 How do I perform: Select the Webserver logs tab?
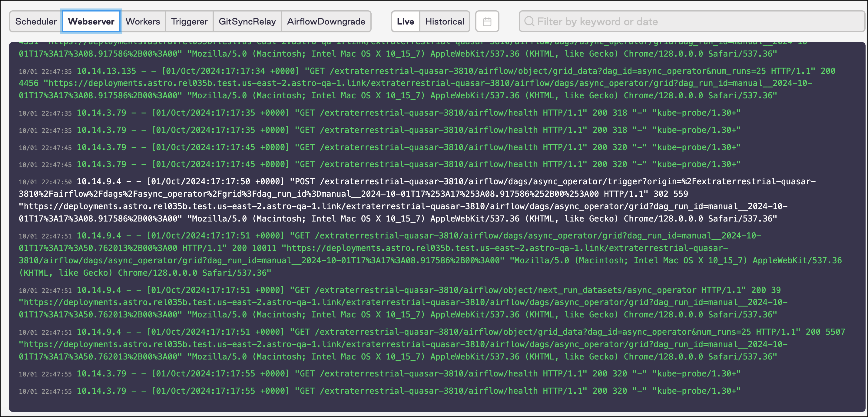(91, 21)
